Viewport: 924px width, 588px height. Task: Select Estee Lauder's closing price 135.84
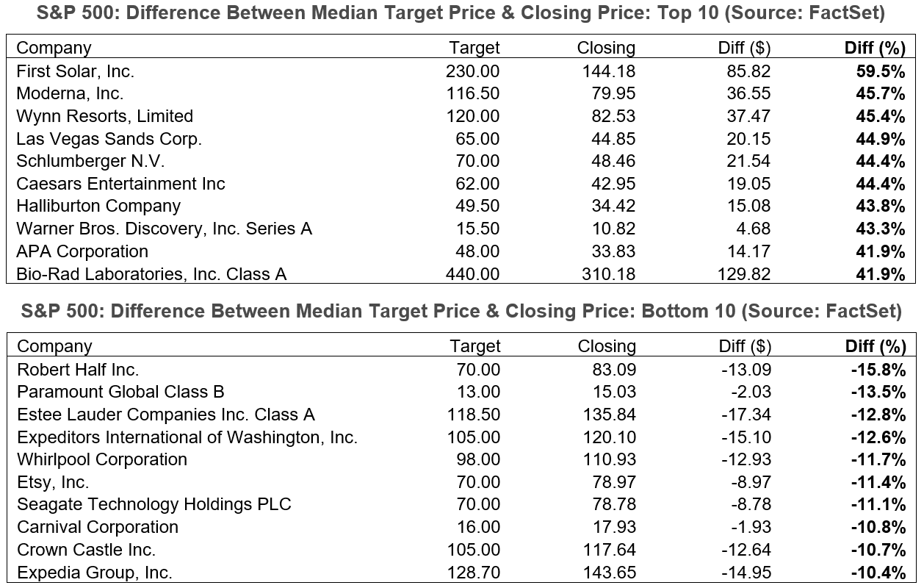click(610, 415)
